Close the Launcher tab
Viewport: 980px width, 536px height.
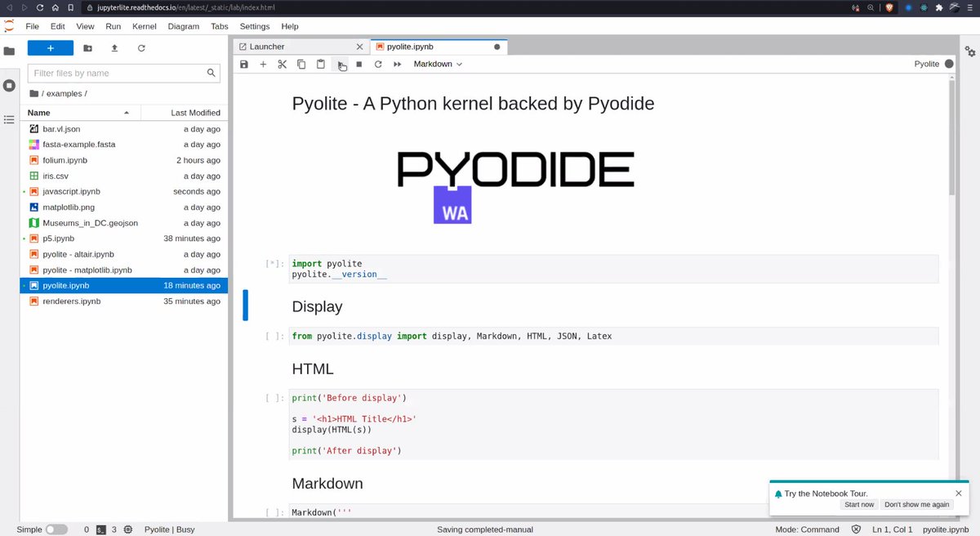pyautogui.click(x=359, y=47)
